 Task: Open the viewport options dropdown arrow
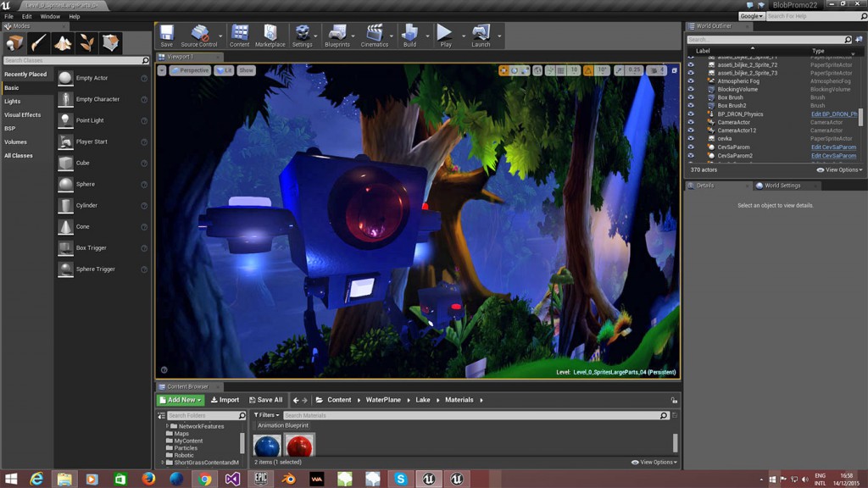[x=162, y=70]
